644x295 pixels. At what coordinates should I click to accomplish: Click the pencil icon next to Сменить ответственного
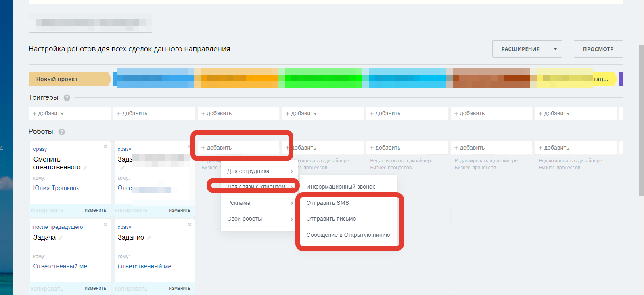tap(85, 168)
